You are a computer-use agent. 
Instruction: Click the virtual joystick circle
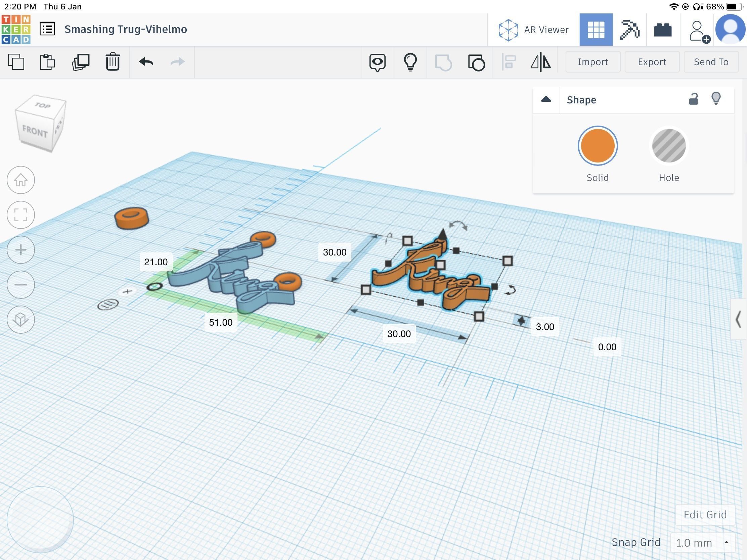(x=40, y=519)
